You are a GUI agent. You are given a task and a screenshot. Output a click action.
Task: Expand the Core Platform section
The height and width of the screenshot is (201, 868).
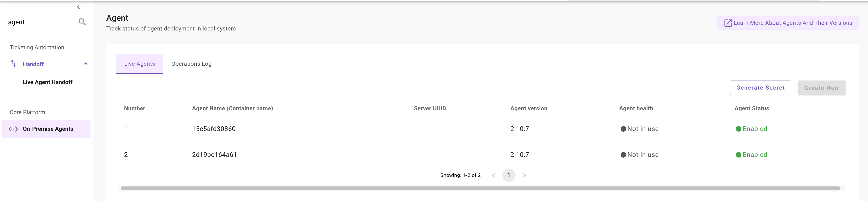(27, 112)
